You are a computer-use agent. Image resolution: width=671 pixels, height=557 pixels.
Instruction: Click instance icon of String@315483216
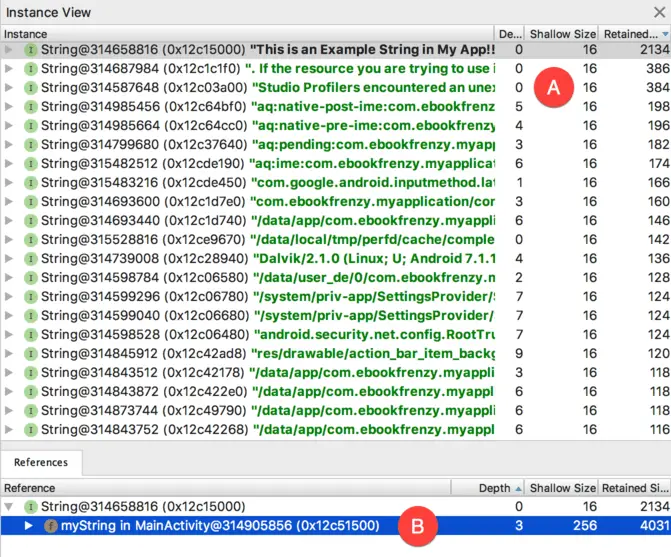coord(30,183)
